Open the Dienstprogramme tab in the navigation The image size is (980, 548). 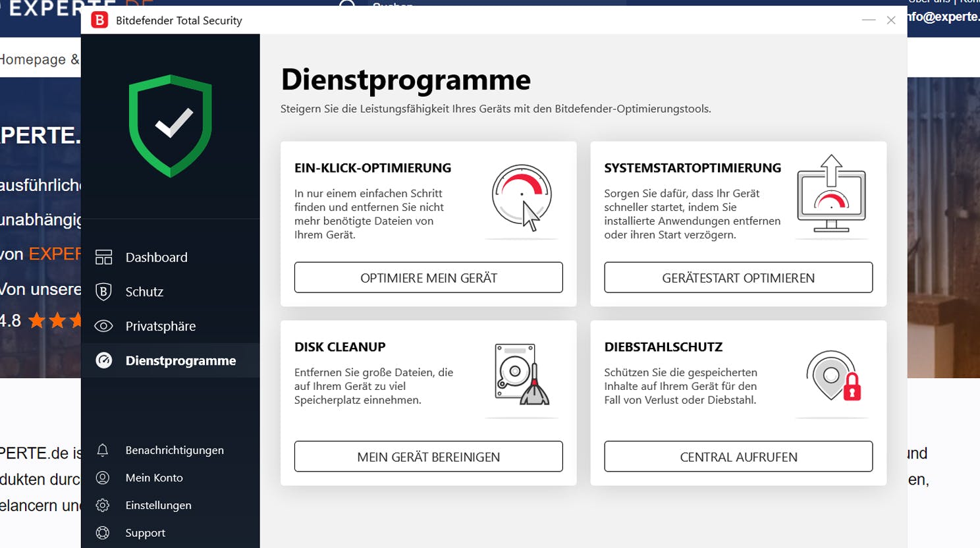[x=180, y=360]
